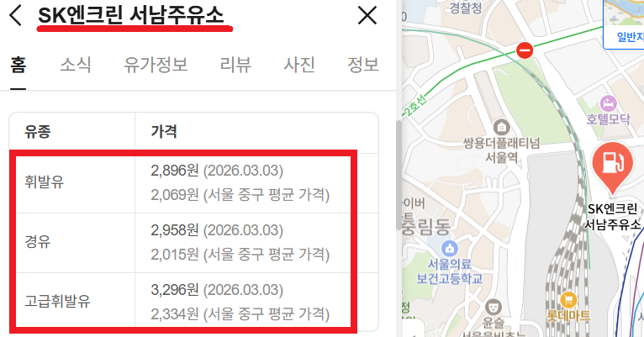The image size is (644, 337).
Task: Click the 가격 column header
Action: (x=164, y=132)
